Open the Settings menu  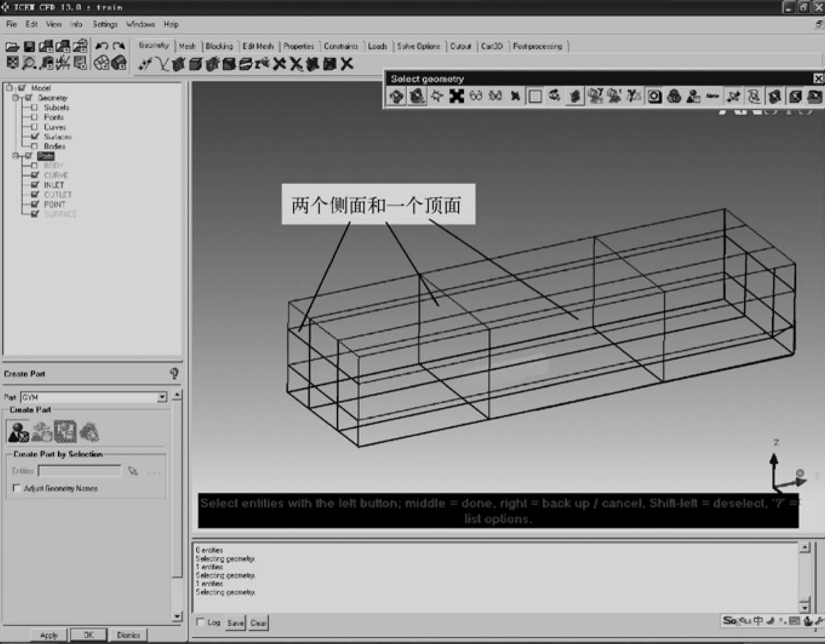pos(104,24)
